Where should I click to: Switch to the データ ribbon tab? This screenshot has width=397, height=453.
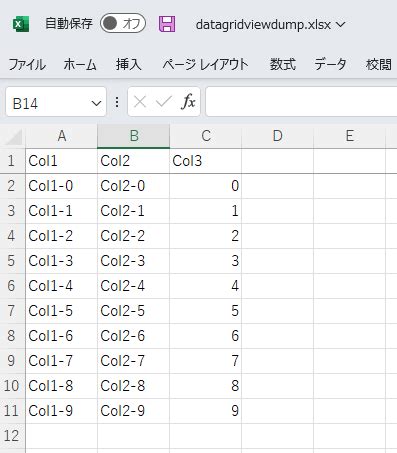click(330, 64)
